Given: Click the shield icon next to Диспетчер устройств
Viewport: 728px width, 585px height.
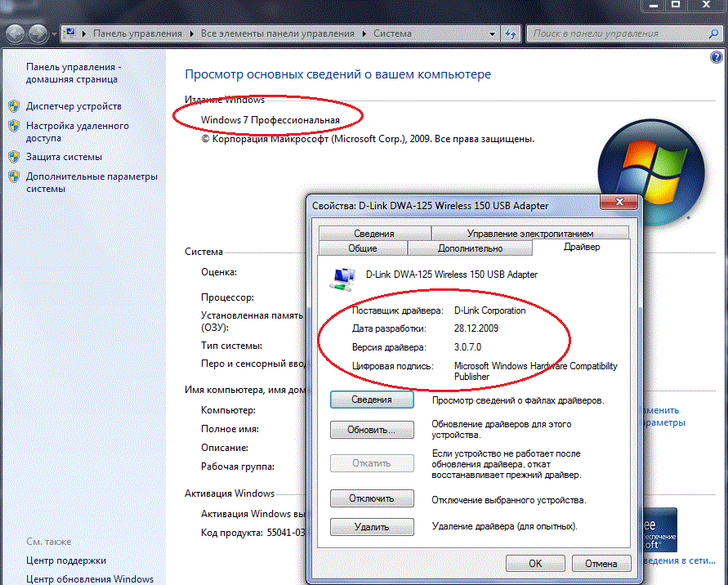Looking at the screenshot, I should click(14, 106).
